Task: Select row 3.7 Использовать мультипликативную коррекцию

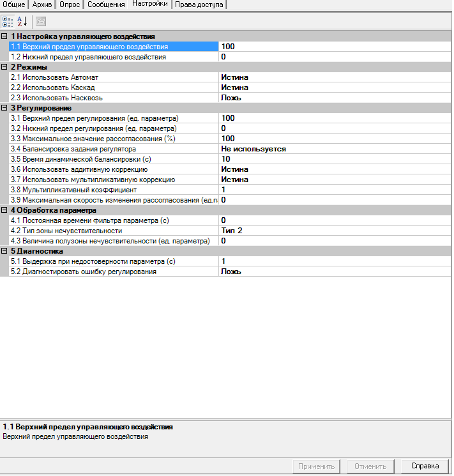Action: 114,180
